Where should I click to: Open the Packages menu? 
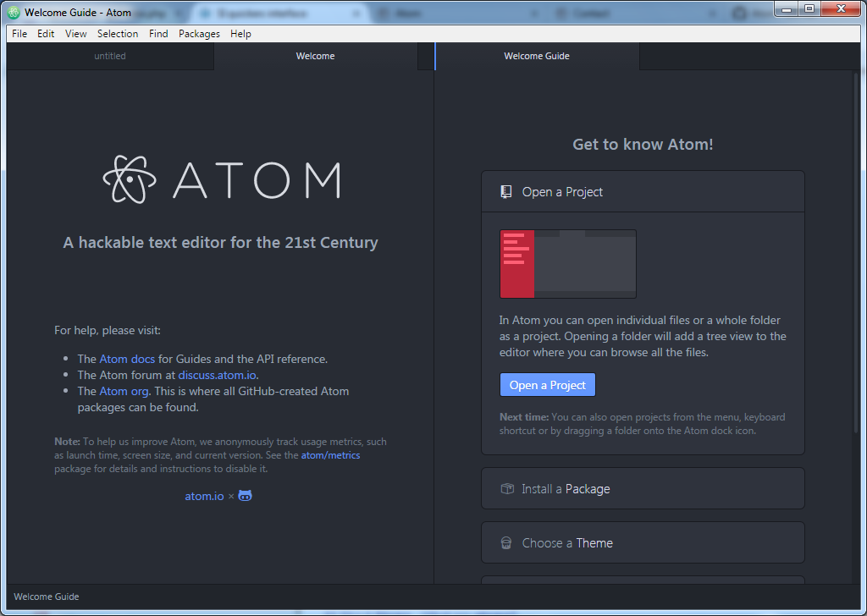point(199,33)
